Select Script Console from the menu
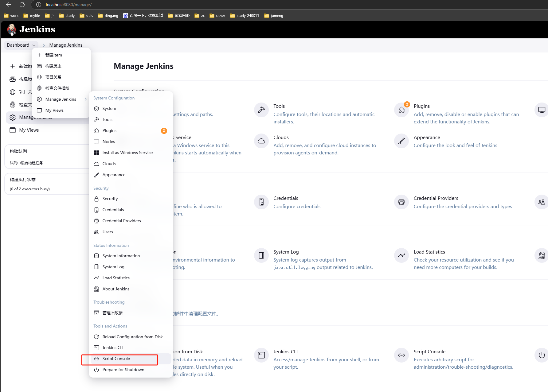The width and height of the screenshot is (548, 392). tap(116, 359)
